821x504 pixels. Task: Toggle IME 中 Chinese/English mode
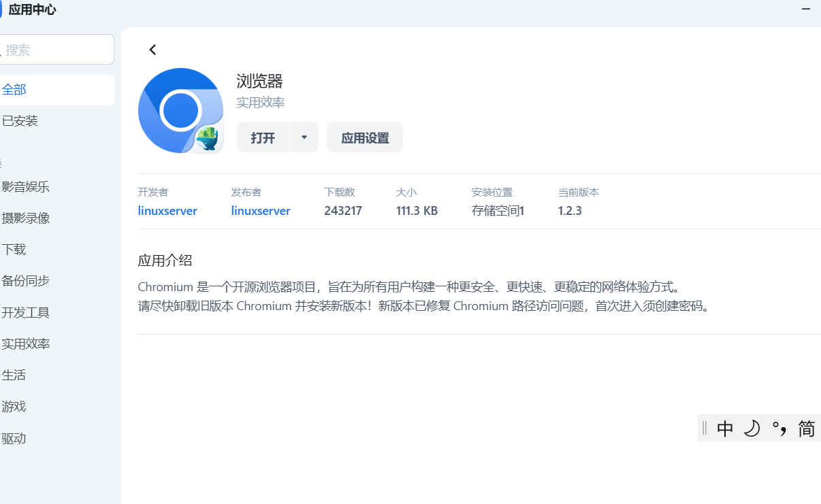click(725, 429)
